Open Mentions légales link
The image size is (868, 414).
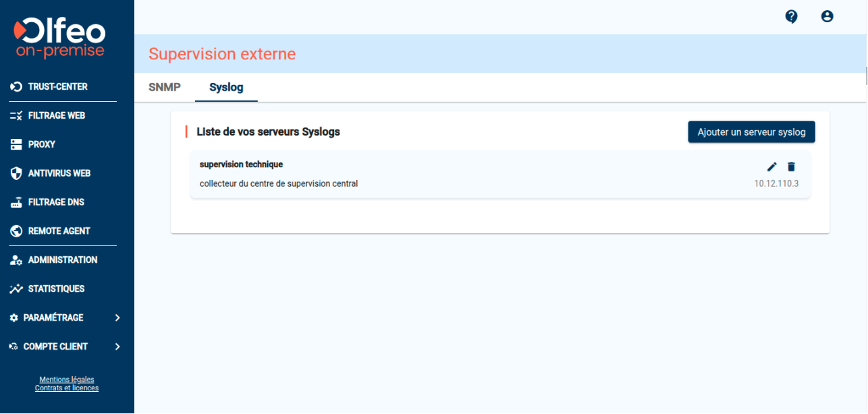[x=67, y=380]
